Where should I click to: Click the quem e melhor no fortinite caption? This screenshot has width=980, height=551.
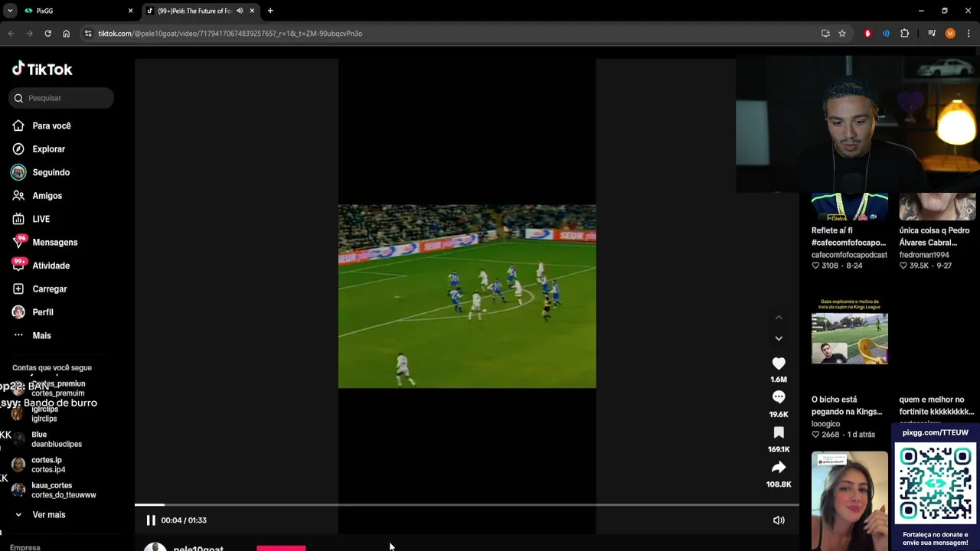click(936, 406)
